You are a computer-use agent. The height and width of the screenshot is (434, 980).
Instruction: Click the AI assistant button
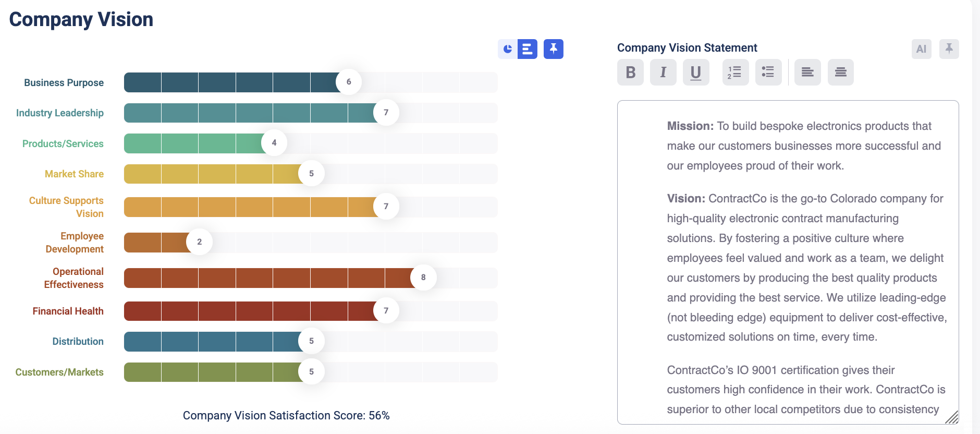point(921,49)
